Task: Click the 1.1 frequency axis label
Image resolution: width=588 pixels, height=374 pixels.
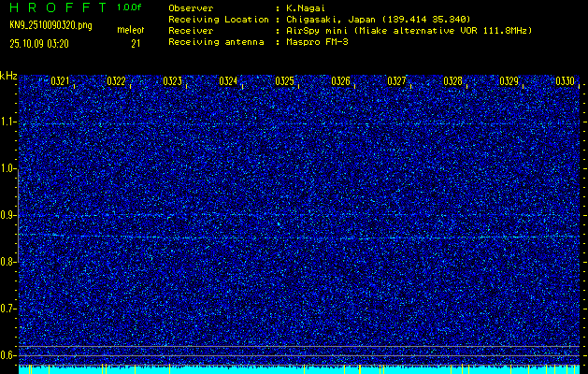Action: point(8,122)
